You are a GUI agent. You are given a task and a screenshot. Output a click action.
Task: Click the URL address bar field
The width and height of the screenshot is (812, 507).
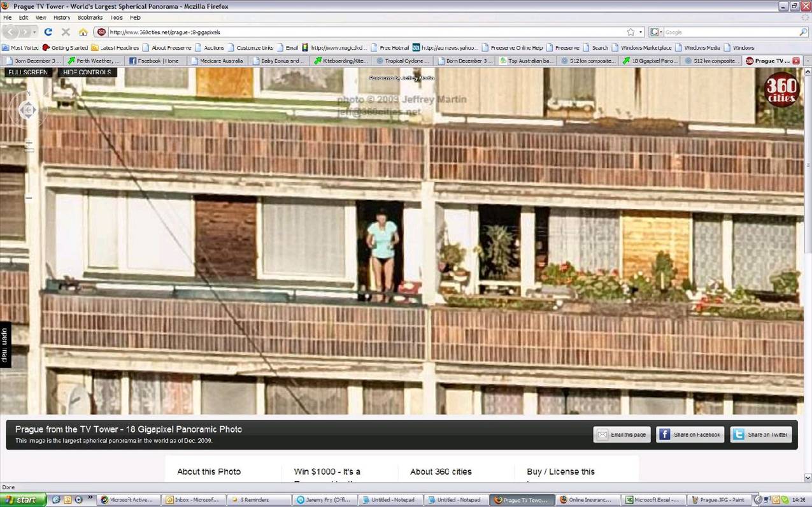pos(363,32)
